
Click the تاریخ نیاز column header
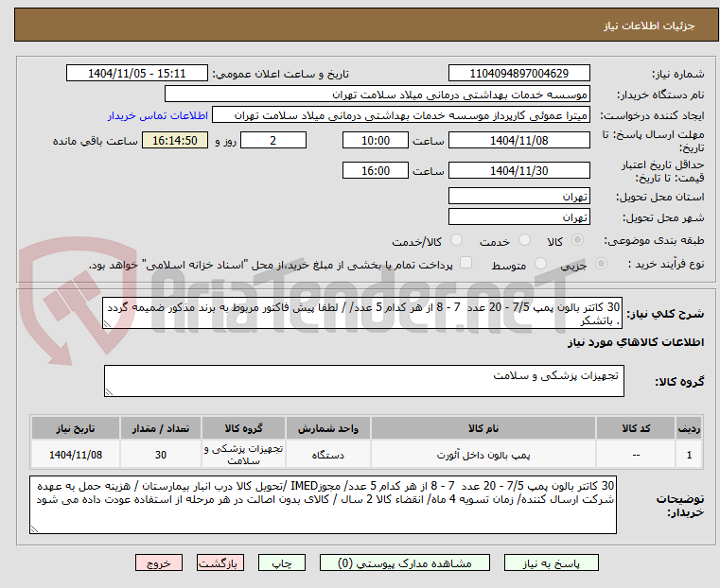point(76,428)
